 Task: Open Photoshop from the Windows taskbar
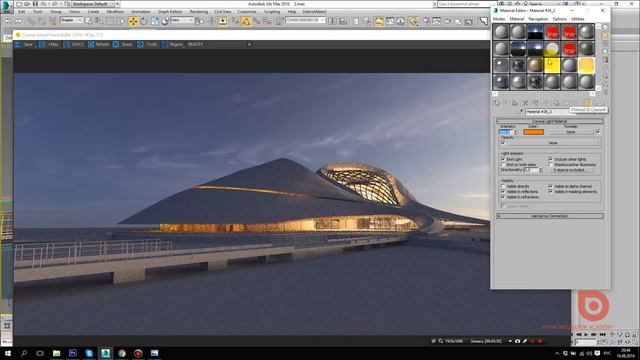[73, 353]
